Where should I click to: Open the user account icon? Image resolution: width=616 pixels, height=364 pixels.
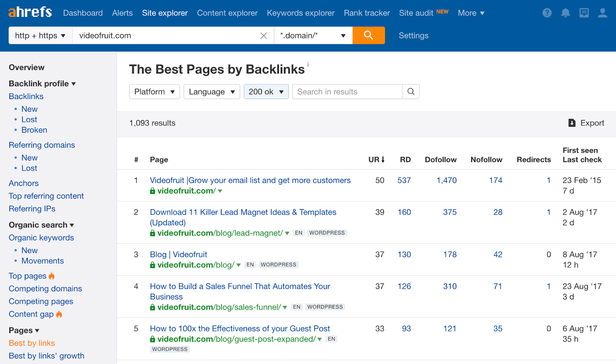(603, 13)
